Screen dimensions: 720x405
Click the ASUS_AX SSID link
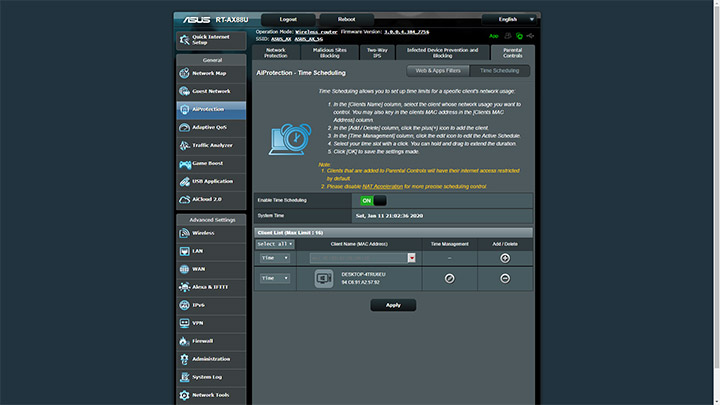(281, 39)
